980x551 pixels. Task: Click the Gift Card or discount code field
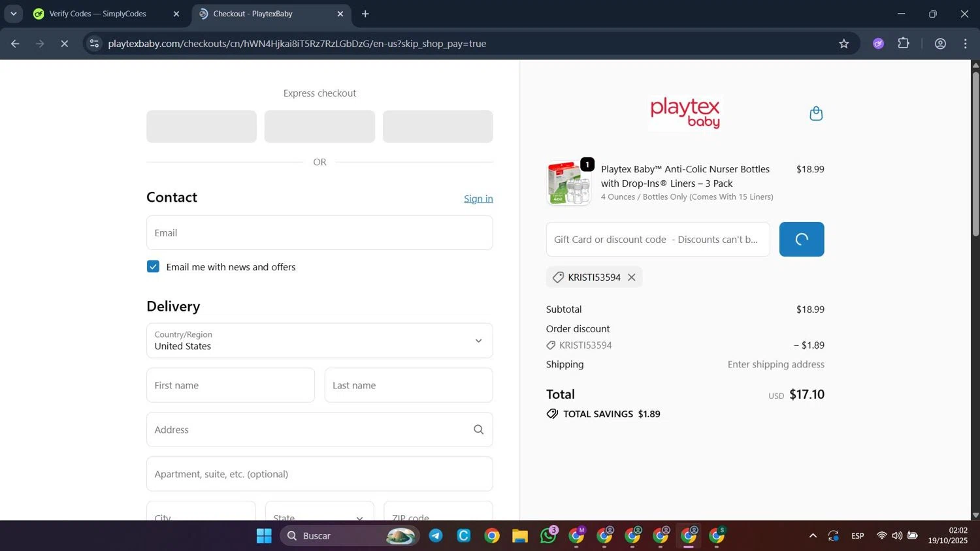(x=658, y=239)
